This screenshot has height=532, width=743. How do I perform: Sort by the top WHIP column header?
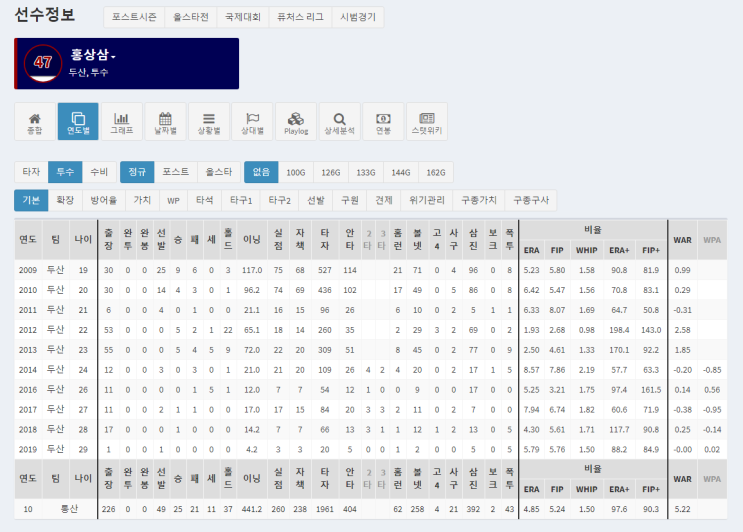(587, 250)
